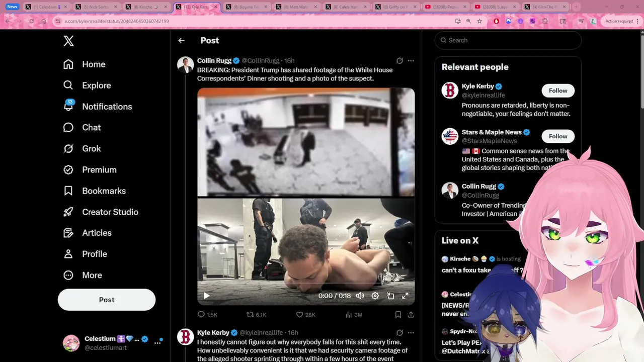Click Grok icon on Collin Rugg's post
Viewport: 644px width, 362px height.
click(x=399, y=61)
